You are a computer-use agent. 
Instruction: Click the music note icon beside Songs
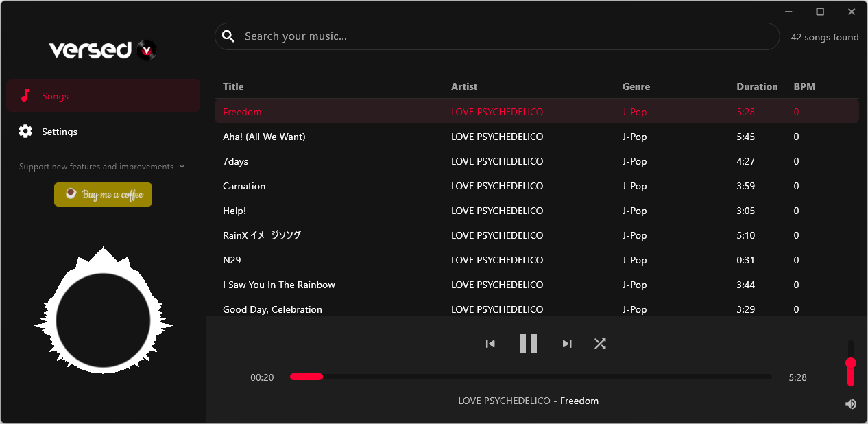coord(25,95)
